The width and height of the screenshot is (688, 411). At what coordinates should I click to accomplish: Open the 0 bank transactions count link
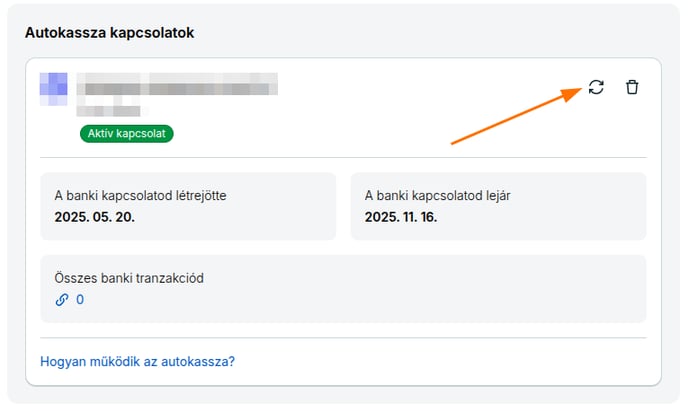(80, 300)
